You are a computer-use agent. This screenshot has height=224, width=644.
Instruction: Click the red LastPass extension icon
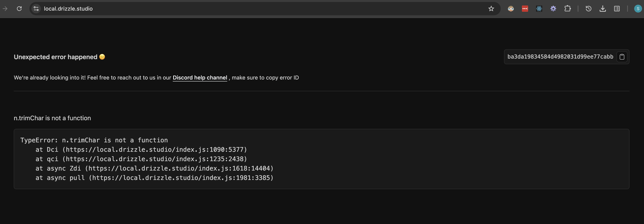tap(525, 9)
